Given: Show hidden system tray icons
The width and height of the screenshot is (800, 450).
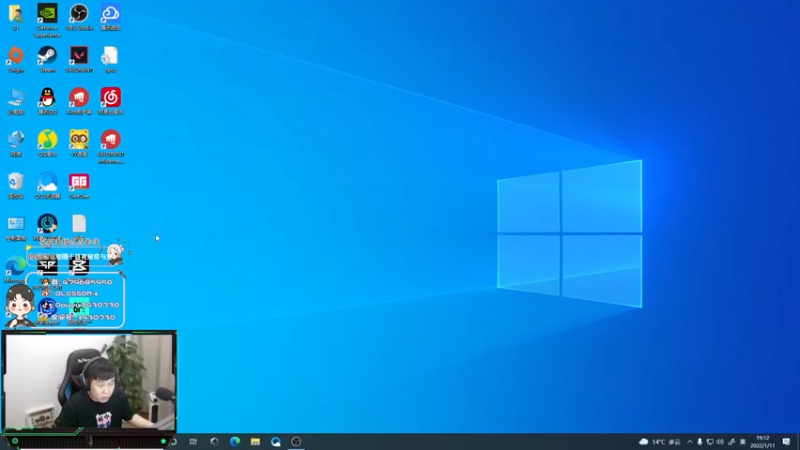Looking at the screenshot, I should click(690, 442).
